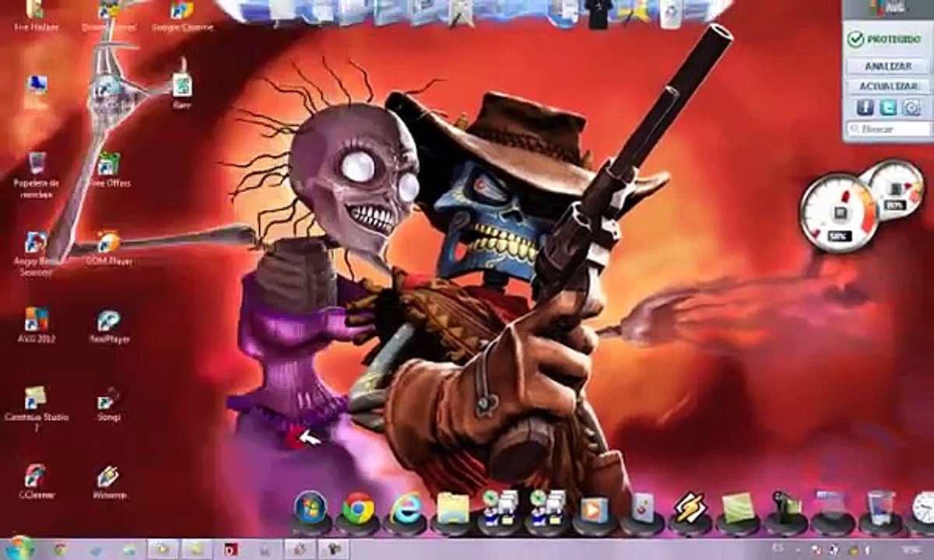
Task: Open the Camtasia Studio 7 desktop shortcut
Action: [x=35, y=407]
